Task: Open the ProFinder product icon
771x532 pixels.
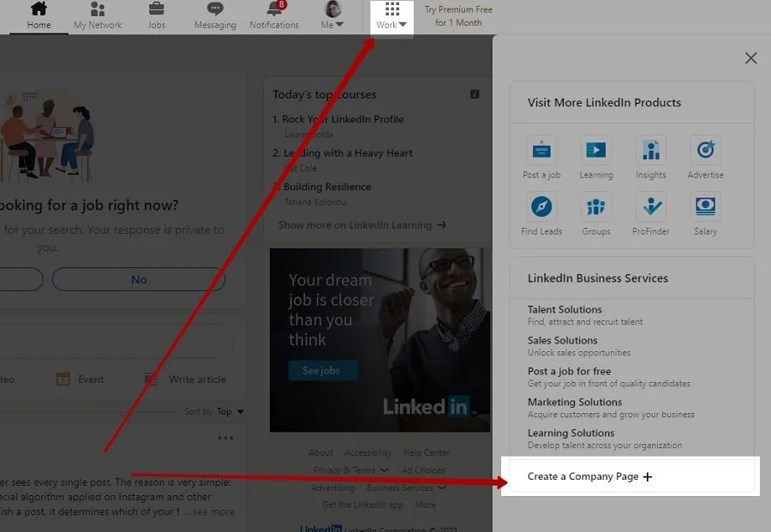Action: click(651, 207)
